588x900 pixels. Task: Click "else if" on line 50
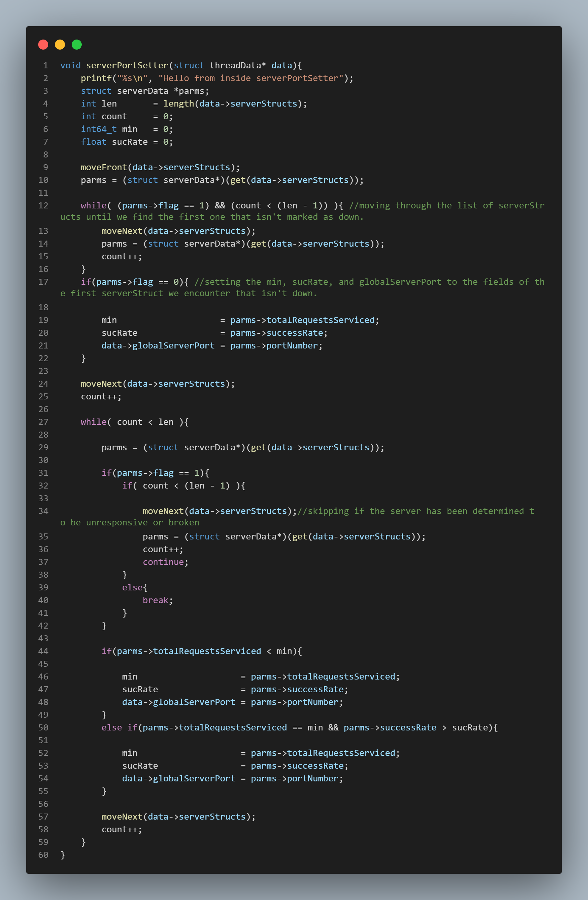click(120, 727)
